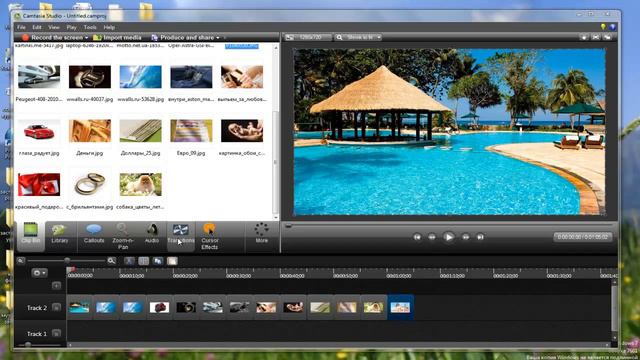The image size is (640, 360).
Task: Jump to next clip in preview
Action: pos(480,237)
